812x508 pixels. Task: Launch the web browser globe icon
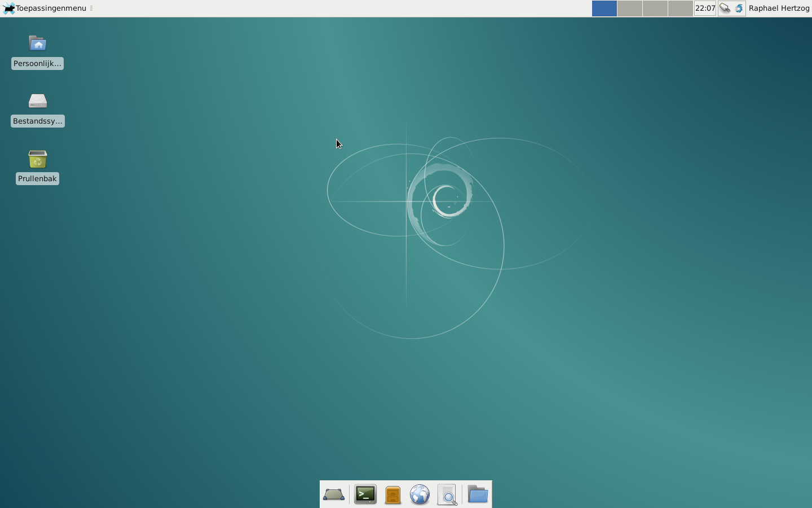(420, 494)
